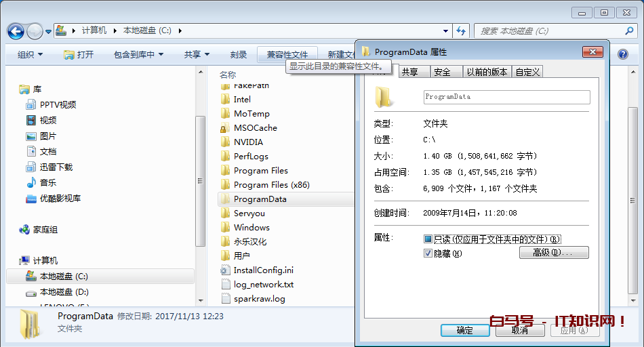Click the 文档 library icon
Screen dimensions: 644x347
(x=31, y=152)
